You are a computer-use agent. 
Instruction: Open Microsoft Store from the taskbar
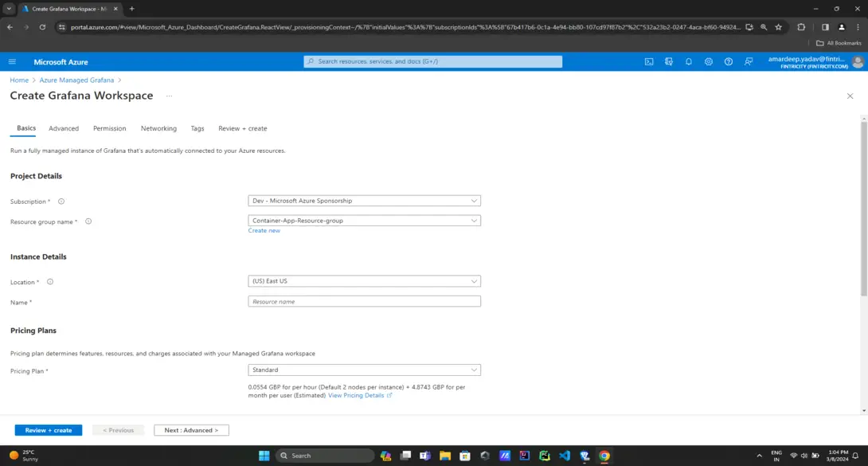click(x=465, y=456)
